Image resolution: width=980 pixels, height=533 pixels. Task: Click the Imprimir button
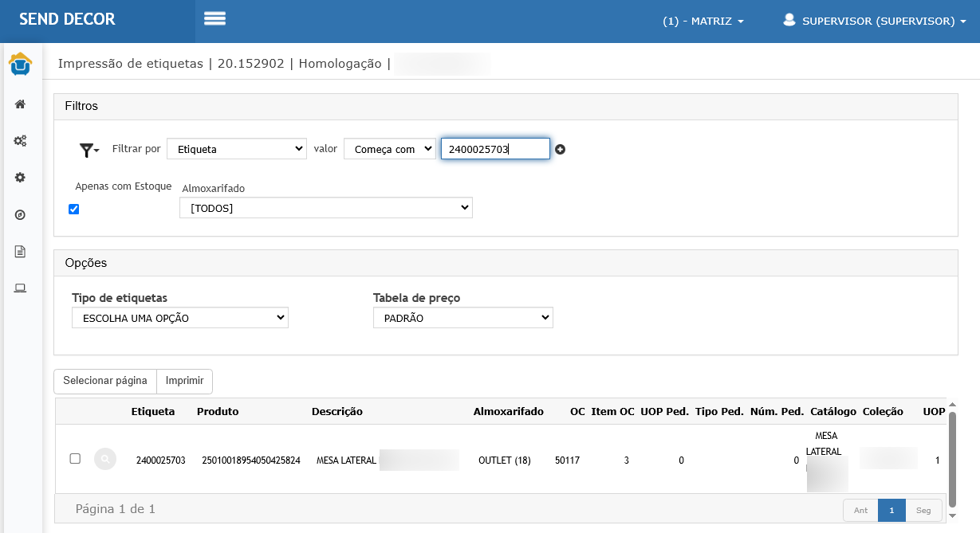[184, 381]
